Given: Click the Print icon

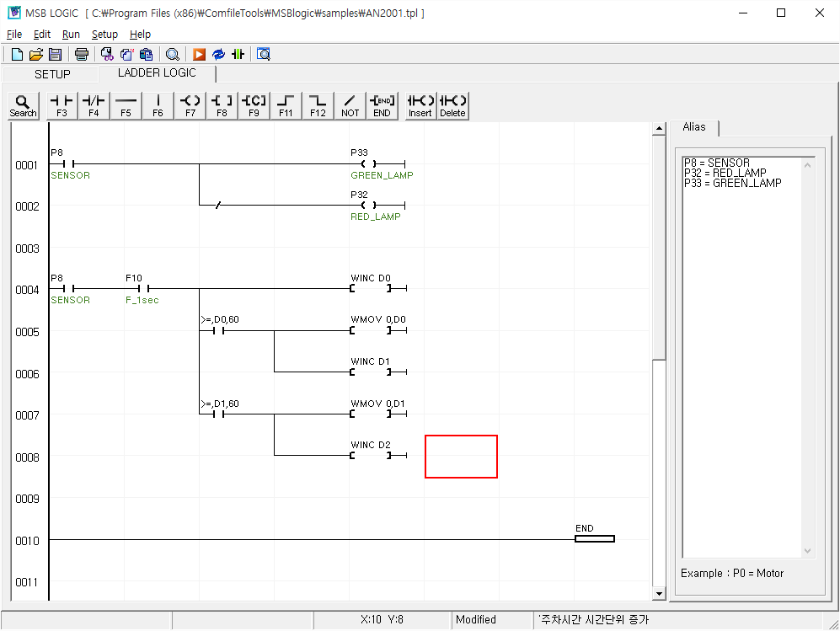Looking at the screenshot, I should click(x=82, y=53).
